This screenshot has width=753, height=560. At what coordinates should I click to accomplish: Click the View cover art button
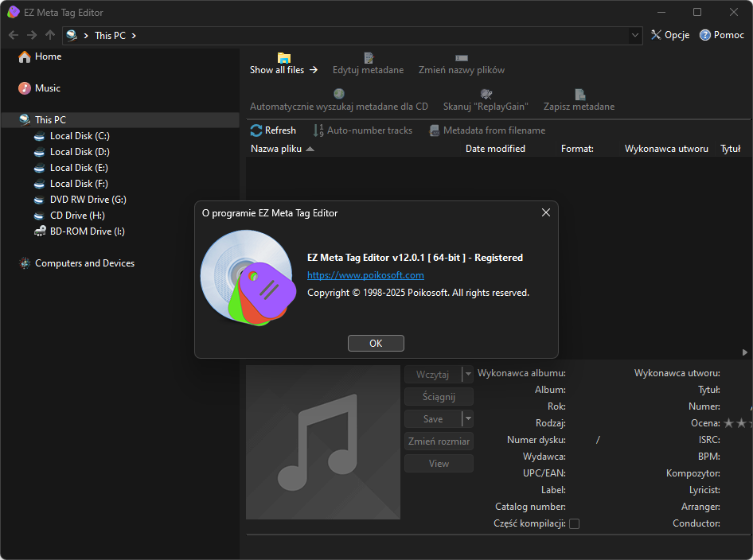pyautogui.click(x=439, y=464)
